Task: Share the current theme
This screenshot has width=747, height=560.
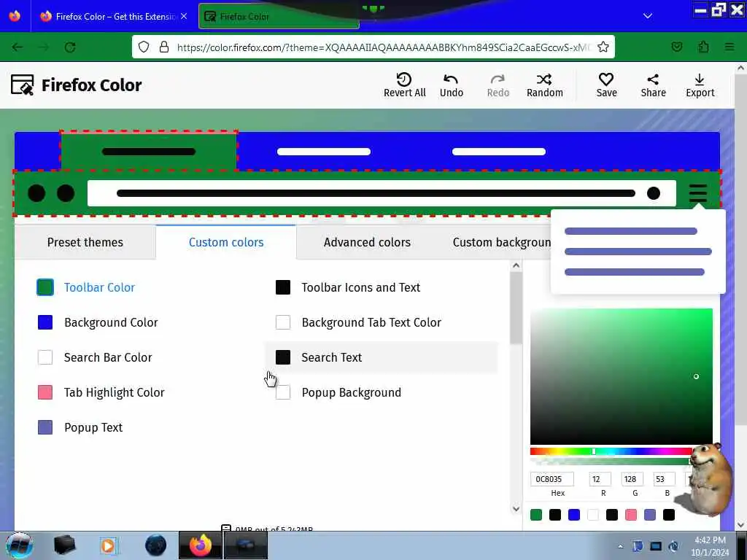Action: [x=653, y=85]
